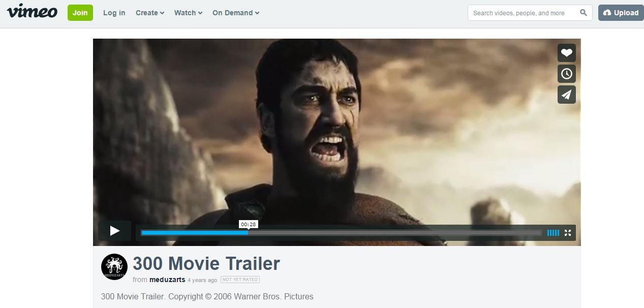Open the 300 Movie Trailer title
The height and width of the screenshot is (308, 644).
click(x=206, y=263)
